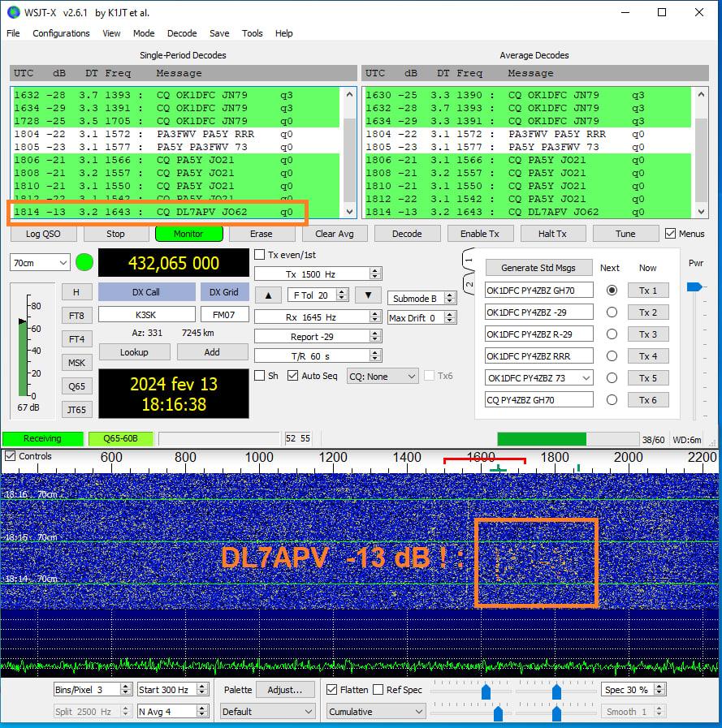Uncheck the Flatten checkbox
722x728 pixels.
click(332, 690)
